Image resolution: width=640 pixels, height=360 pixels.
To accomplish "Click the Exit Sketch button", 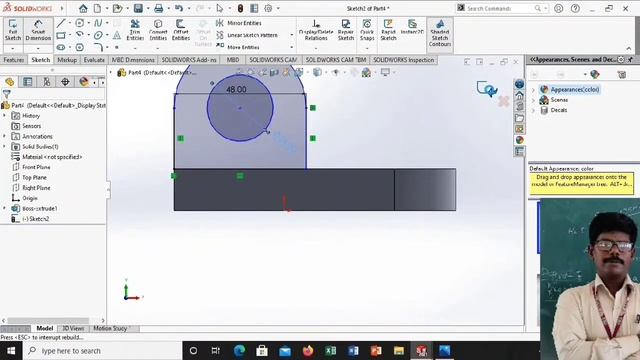I will pyautogui.click(x=13, y=30).
